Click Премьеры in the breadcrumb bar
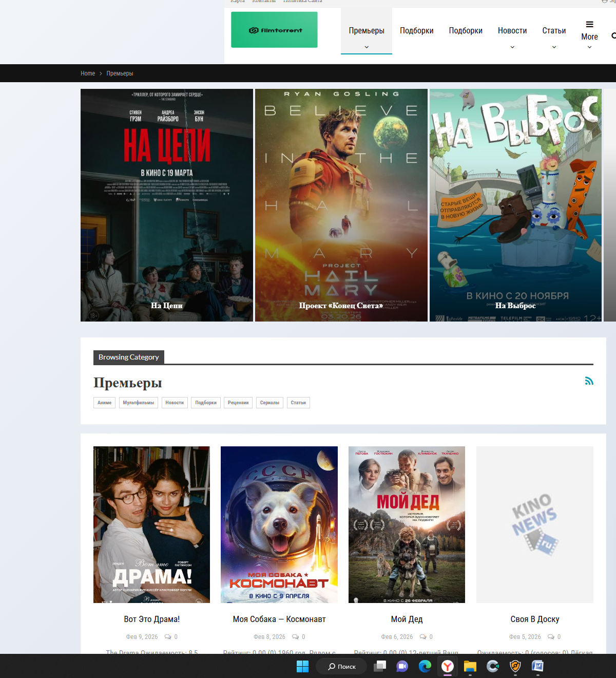The width and height of the screenshot is (616, 678). (x=120, y=73)
